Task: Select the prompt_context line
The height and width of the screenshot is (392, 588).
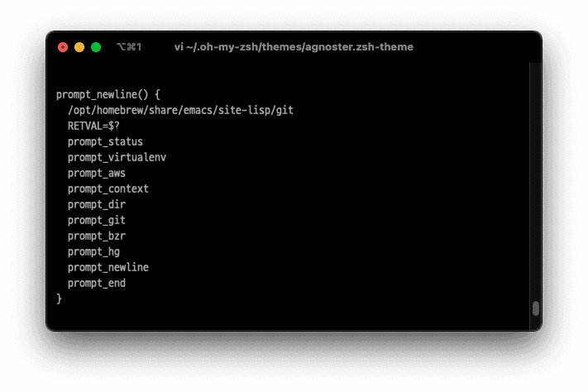Action: (x=108, y=189)
